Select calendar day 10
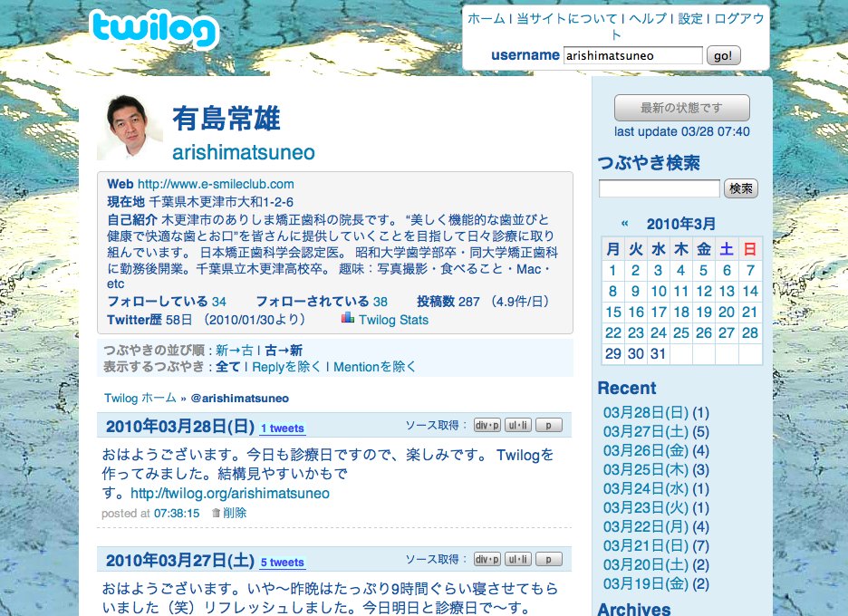The width and height of the screenshot is (848, 616). [x=658, y=292]
